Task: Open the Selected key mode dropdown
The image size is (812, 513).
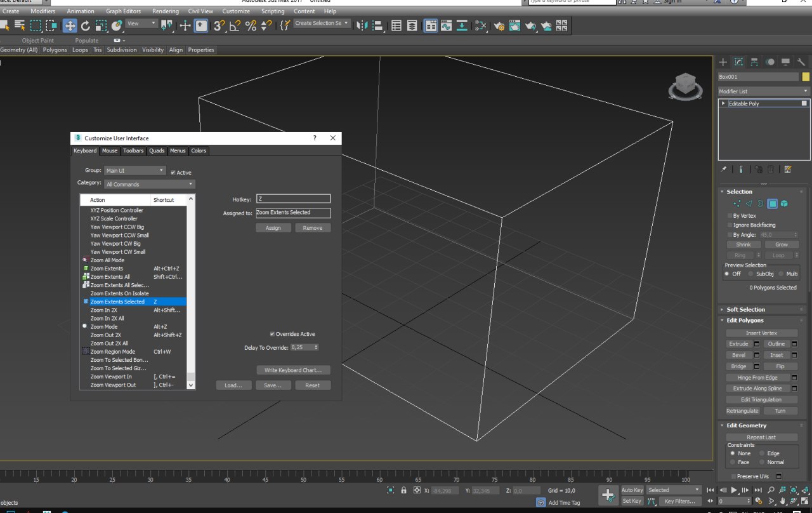Action: (x=673, y=490)
